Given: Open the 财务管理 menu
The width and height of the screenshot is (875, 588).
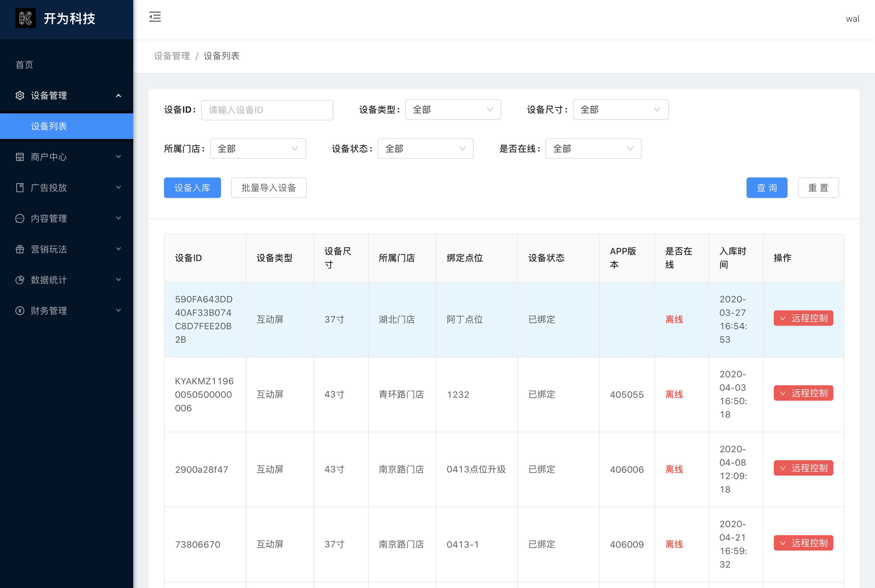Looking at the screenshot, I should coord(66,311).
